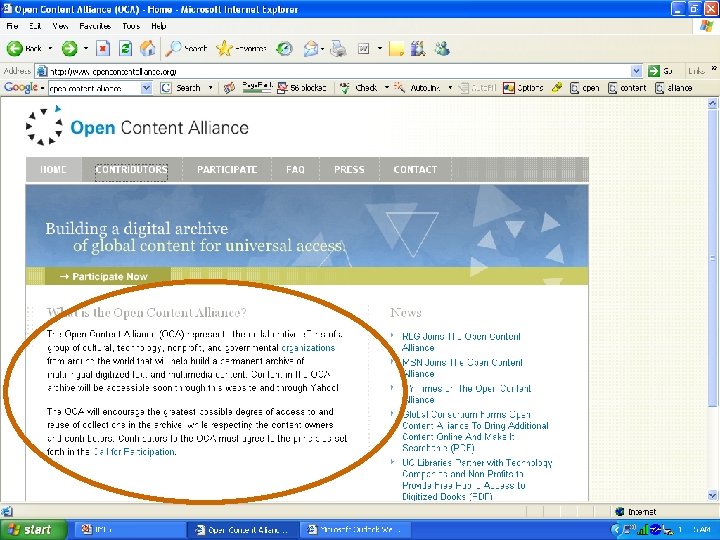This screenshot has width=720, height=540.
Task: Click the Google toolbar News paintbrush icon
Action: coord(229,88)
